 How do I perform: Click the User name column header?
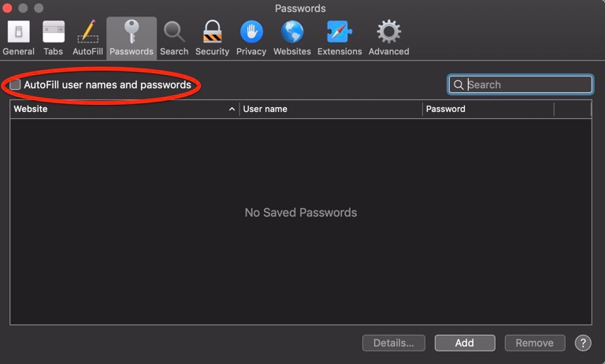(x=331, y=109)
